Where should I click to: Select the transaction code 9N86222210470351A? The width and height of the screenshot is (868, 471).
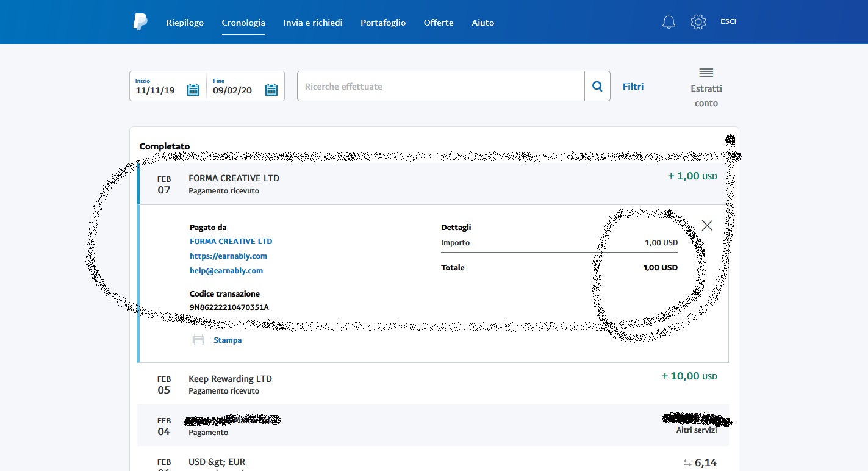pos(229,307)
